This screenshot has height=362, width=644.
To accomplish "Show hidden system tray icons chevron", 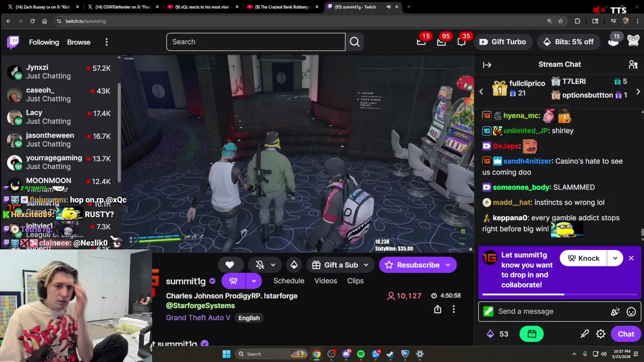I will (574, 354).
